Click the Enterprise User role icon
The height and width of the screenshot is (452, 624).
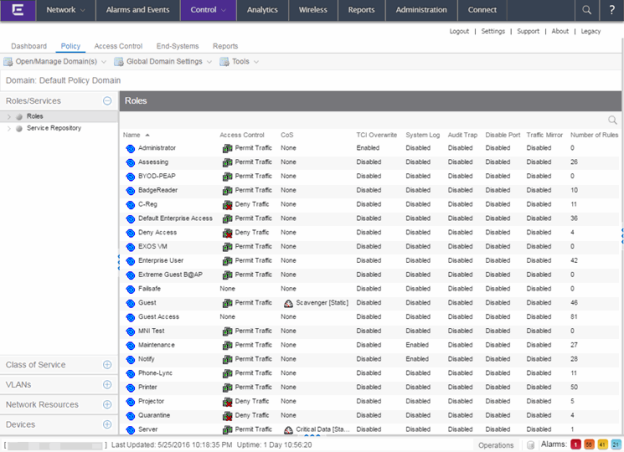[130, 261]
